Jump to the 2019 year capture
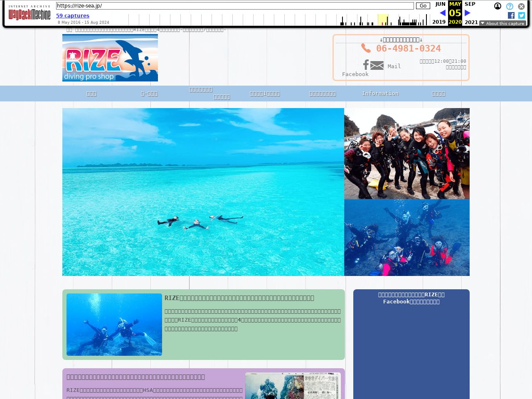This screenshot has width=532, height=399. 439,22
